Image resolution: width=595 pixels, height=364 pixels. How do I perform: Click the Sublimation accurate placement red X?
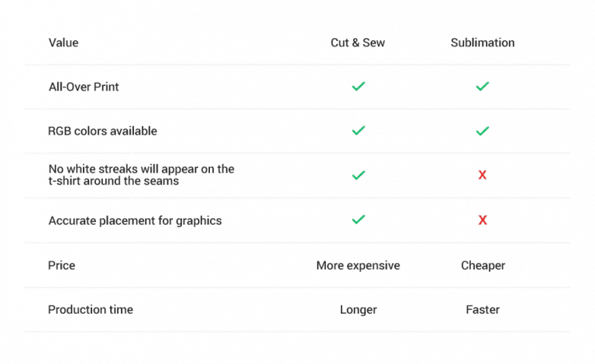point(482,220)
